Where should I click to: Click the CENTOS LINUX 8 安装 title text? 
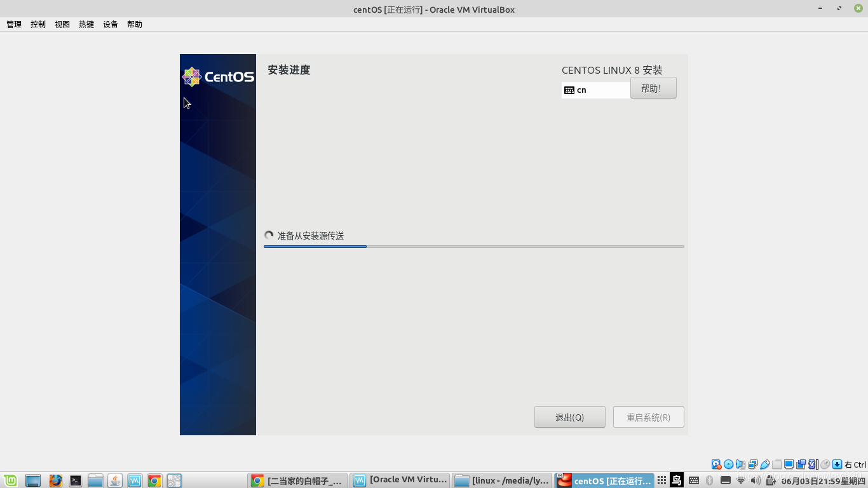[612, 70]
